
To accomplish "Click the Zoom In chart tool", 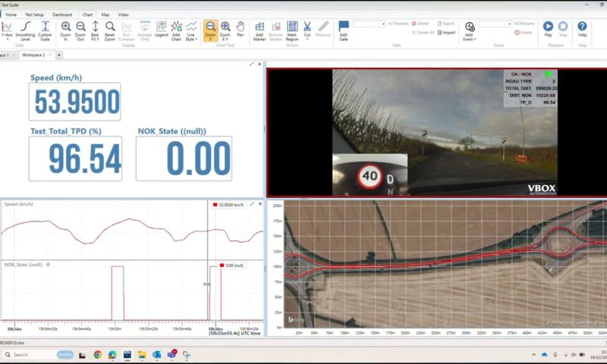I will coord(66,30).
